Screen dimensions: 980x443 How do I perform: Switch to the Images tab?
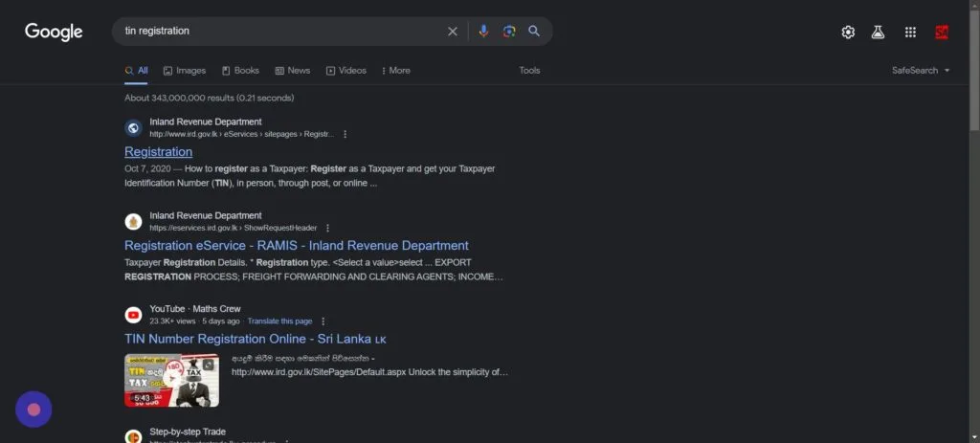click(185, 71)
